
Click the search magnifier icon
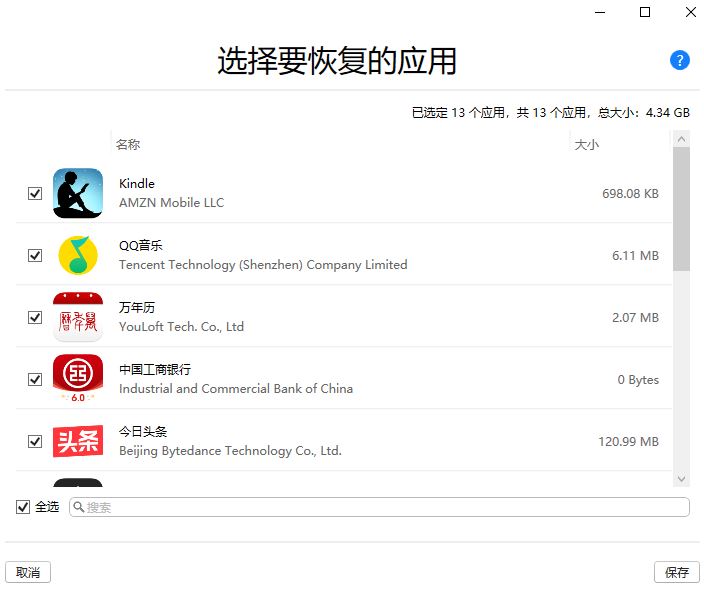pyautogui.click(x=79, y=507)
